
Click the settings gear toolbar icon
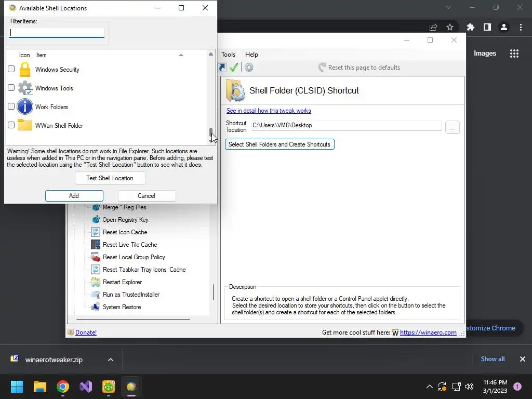pyautogui.click(x=249, y=67)
